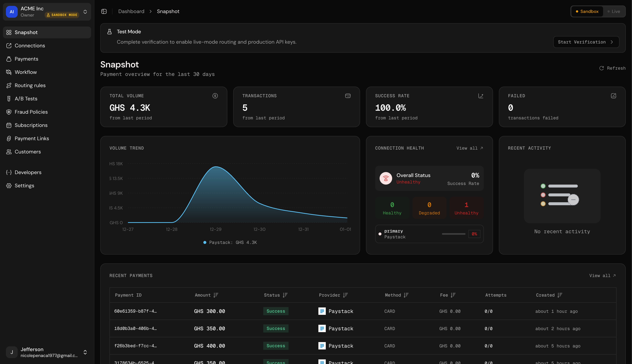
Task: Click the Routing rules sidebar icon
Action: [x=9, y=85]
